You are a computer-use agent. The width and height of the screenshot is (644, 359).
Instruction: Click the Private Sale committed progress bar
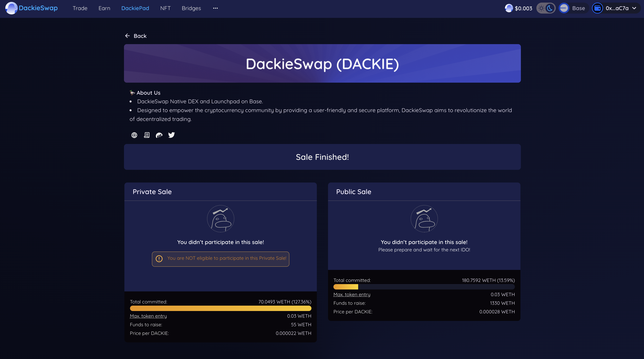coord(220,308)
